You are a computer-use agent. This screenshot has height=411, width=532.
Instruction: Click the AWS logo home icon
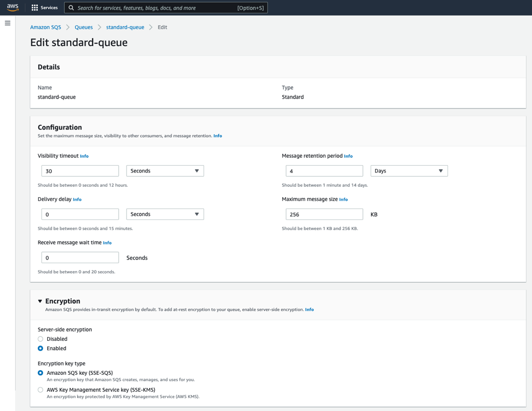click(13, 7)
